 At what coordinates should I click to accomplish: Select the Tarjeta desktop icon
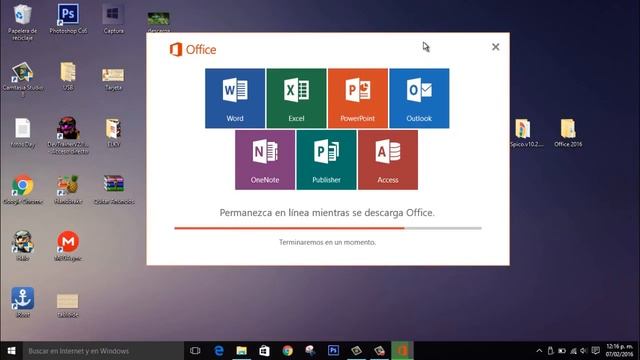(x=113, y=78)
